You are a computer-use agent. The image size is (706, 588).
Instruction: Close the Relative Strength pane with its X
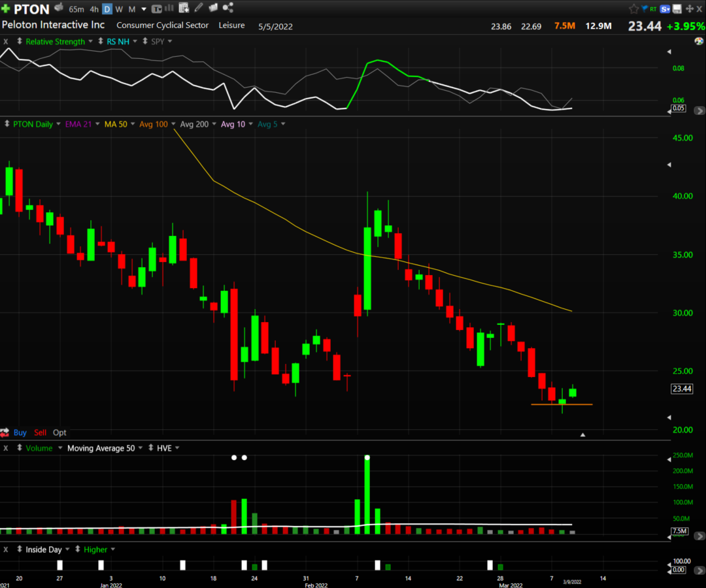click(6, 41)
